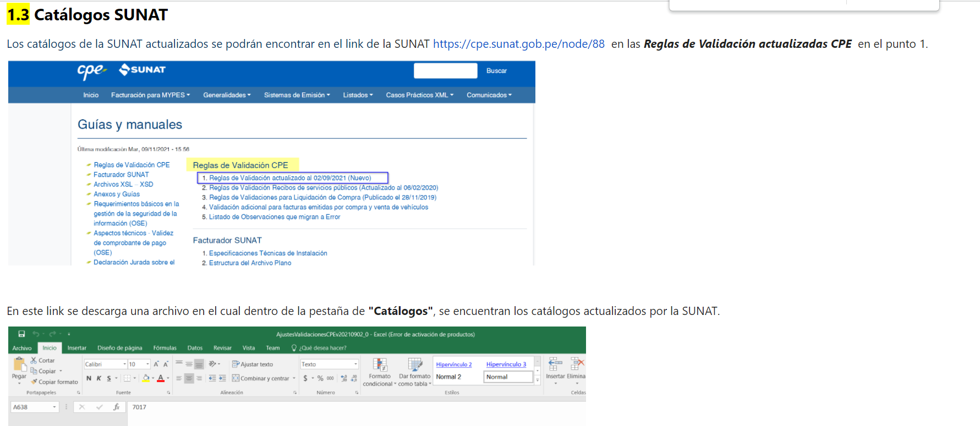Open Reglas de Validación actualizado al 02/09/2021 link
The image size is (980, 426).
[290, 178]
